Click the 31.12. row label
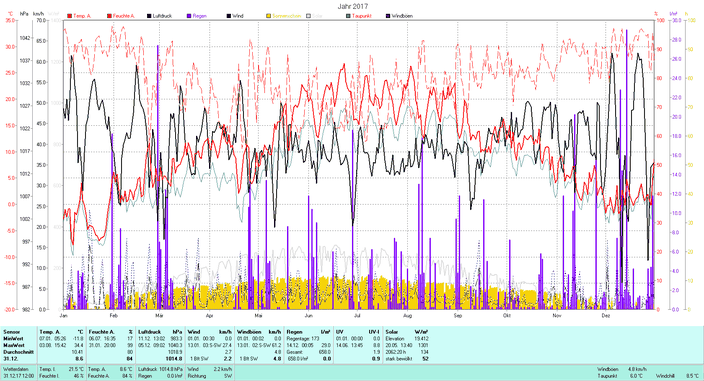The width and height of the screenshot is (704, 381). click(x=11, y=359)
